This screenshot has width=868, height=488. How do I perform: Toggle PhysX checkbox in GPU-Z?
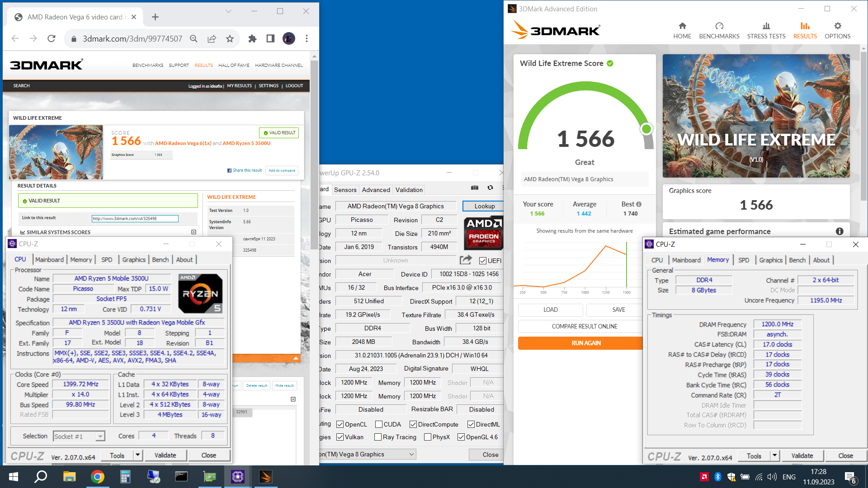click(428, 437)
